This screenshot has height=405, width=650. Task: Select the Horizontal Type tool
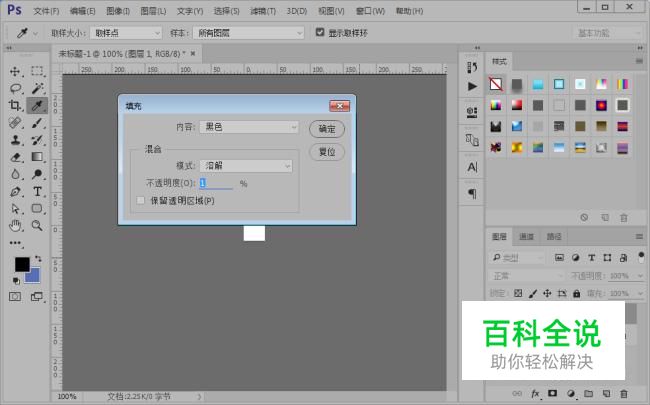pos(37,192)
